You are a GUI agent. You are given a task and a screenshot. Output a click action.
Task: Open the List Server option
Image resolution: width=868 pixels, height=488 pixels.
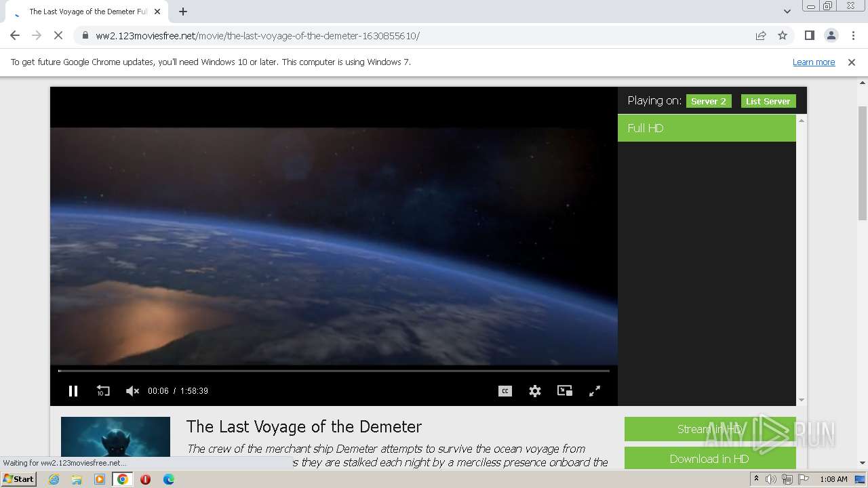[768, 101]
